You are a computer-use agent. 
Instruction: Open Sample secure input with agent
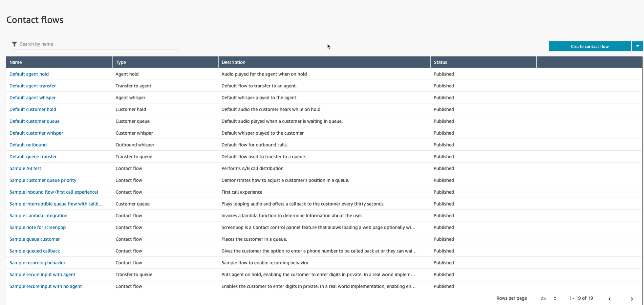coord(42,275)
